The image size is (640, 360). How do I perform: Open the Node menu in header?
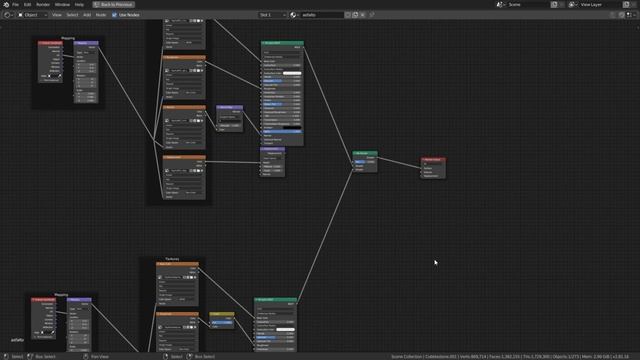(101, 15)
